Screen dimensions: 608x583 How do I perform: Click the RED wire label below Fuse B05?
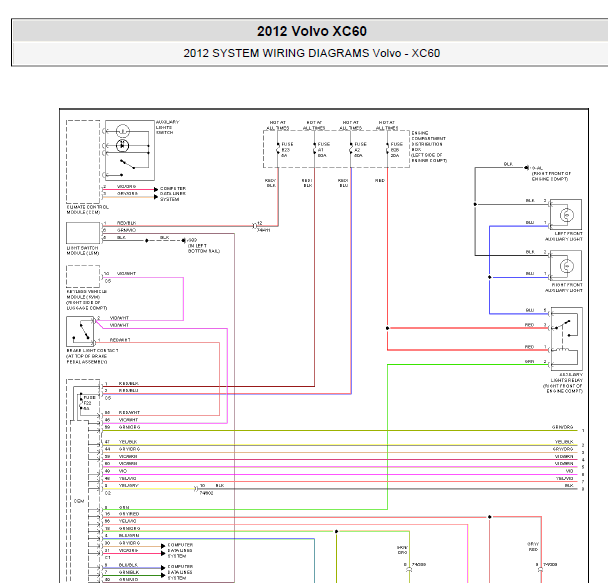(380, 181)
